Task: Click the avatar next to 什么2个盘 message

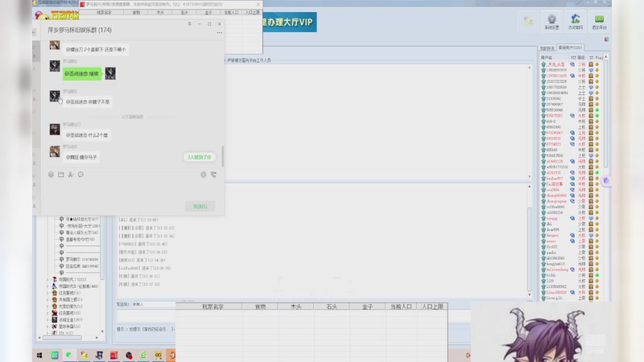Action: 55,130
